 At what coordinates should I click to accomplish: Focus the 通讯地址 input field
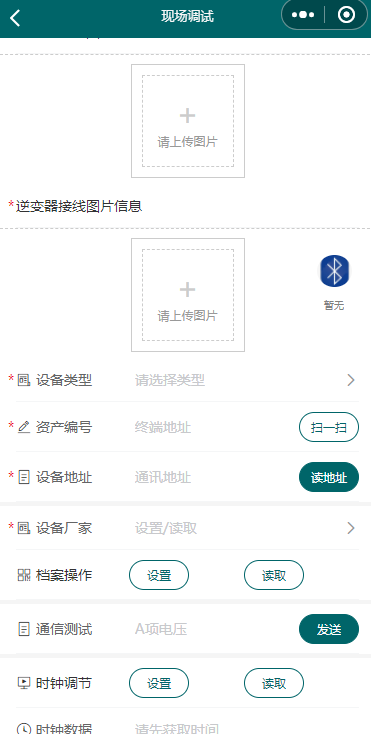[x=213, y=477]
